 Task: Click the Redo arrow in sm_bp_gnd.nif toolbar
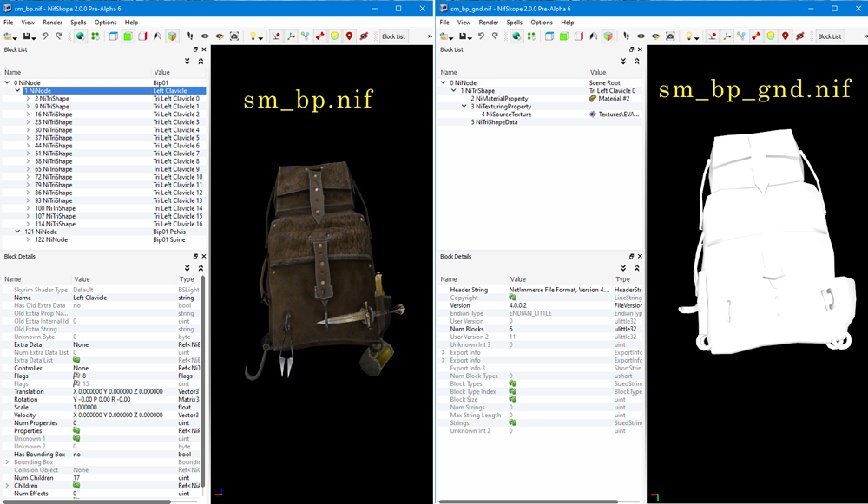[495, 36]
